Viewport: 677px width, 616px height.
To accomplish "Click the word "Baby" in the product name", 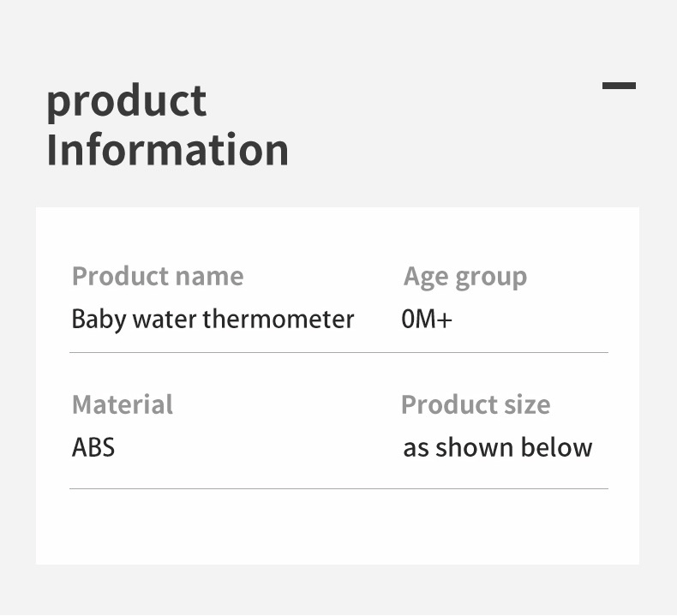I will (99, 320).
